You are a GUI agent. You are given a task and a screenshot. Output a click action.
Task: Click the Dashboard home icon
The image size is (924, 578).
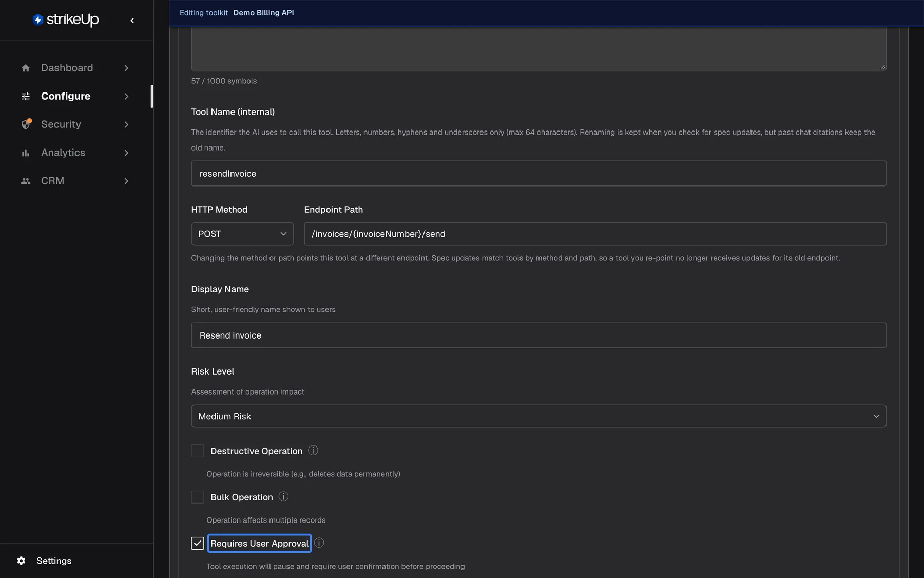pos(26,68)
